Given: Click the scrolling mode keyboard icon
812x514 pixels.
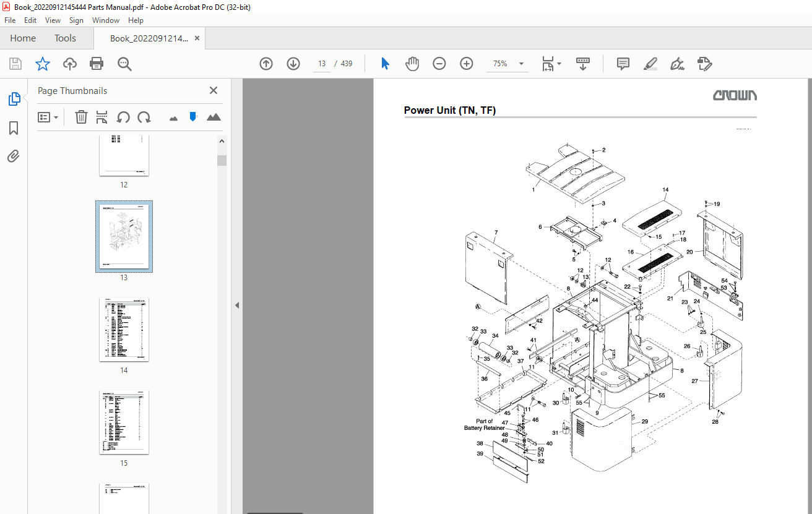Looking at the screenshot, I should point(583,64).
